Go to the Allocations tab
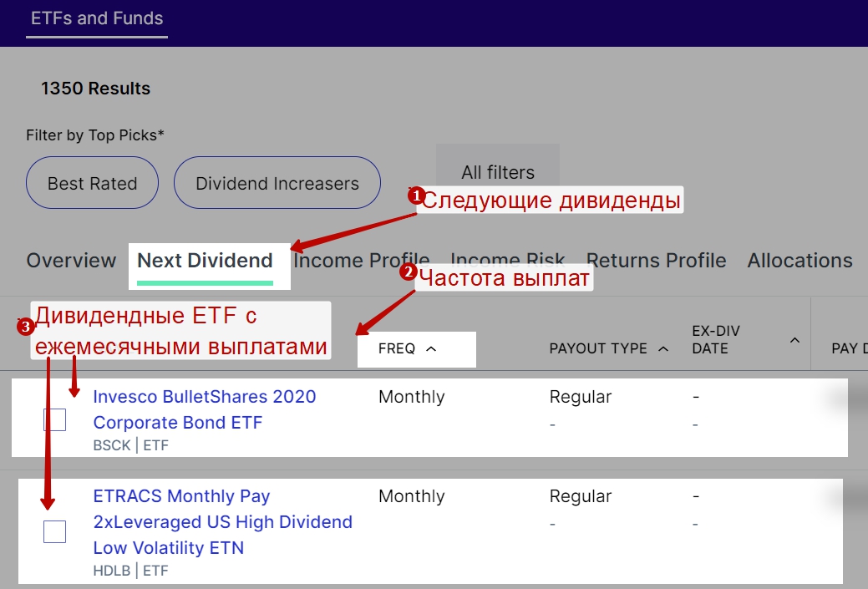This screenshot has height=589, width=868. 799,261
